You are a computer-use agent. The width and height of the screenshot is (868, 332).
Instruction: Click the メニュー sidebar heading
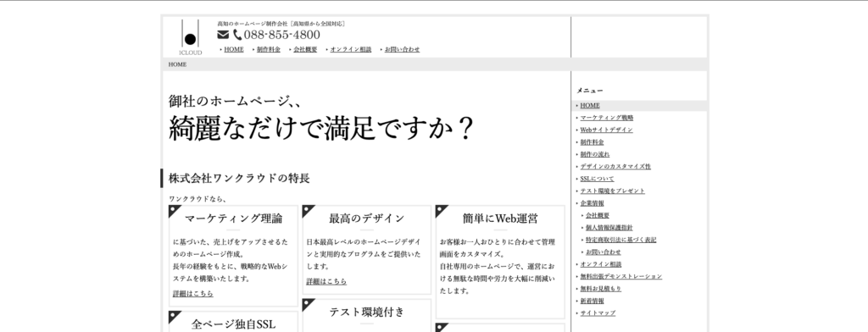pyautogui.click(x=590, y=90)
